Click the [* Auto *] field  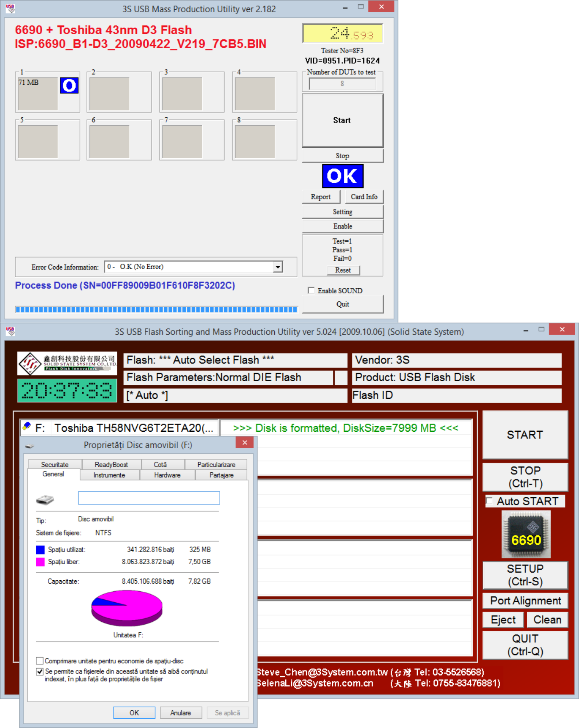(235, 395)
